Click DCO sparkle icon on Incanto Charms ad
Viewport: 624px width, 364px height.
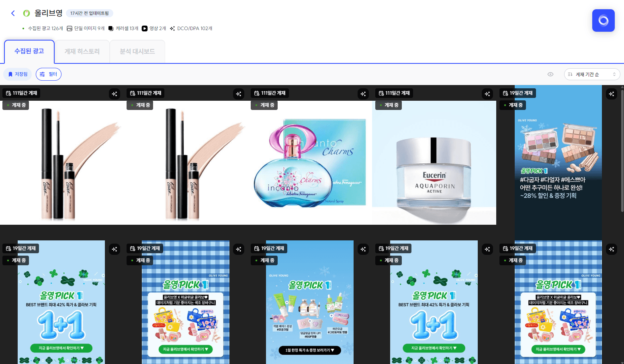point(363,94)
